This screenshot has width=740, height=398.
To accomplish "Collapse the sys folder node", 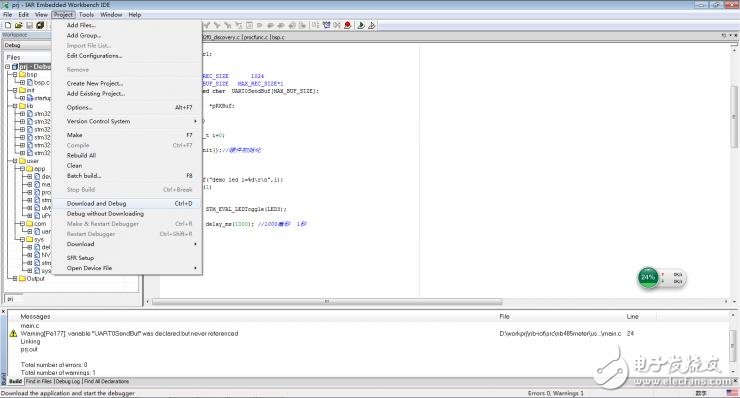I will [x=23, y=239].
